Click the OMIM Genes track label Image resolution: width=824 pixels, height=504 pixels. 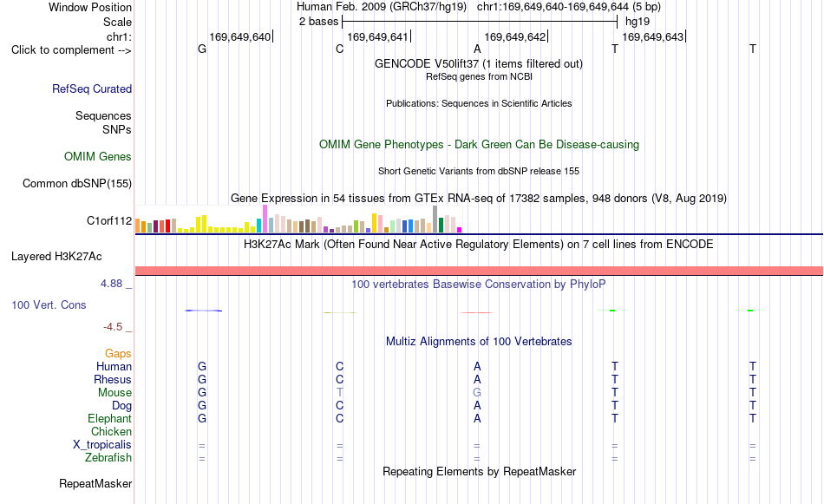tap(98, 157)
